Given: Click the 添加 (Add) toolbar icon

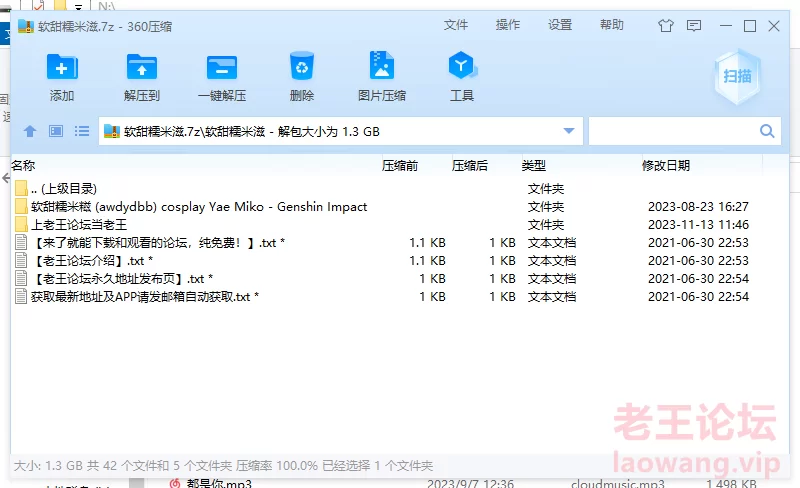Looking at the screenshot, I should pyautogui.click(x=62, y=67).
